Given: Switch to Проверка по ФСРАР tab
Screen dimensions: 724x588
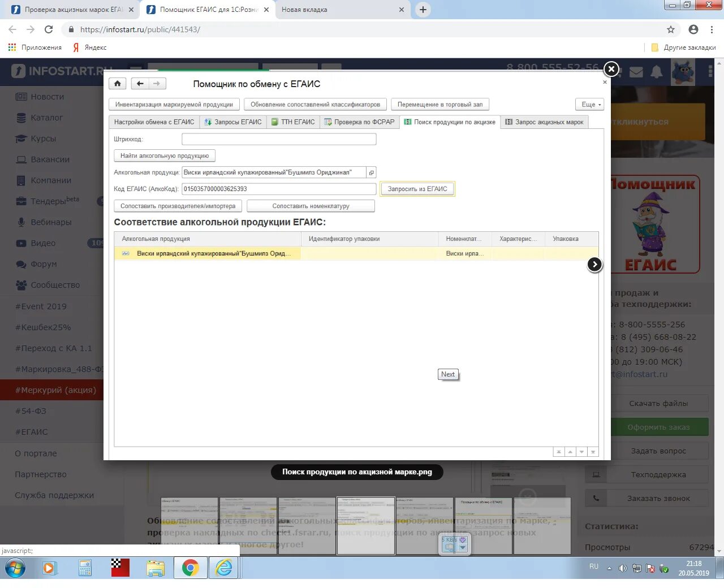Looking at the screenshot, I should pos(359,122).
